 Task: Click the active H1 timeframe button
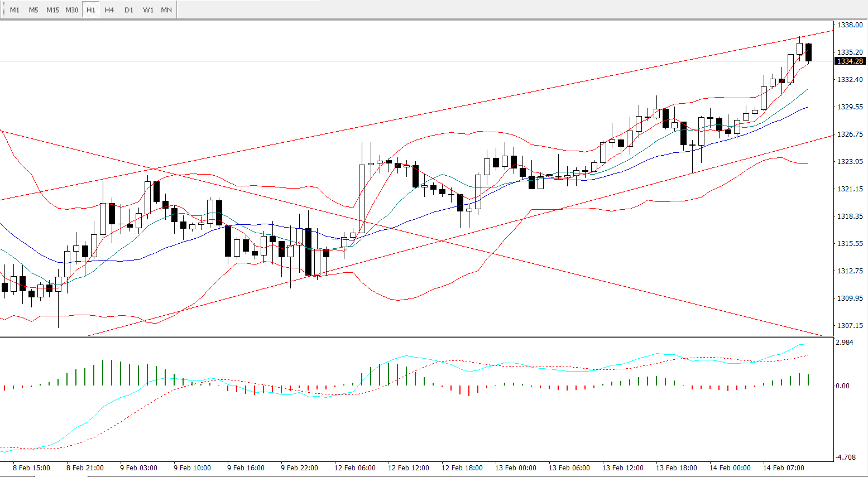(x=91, y=10)
